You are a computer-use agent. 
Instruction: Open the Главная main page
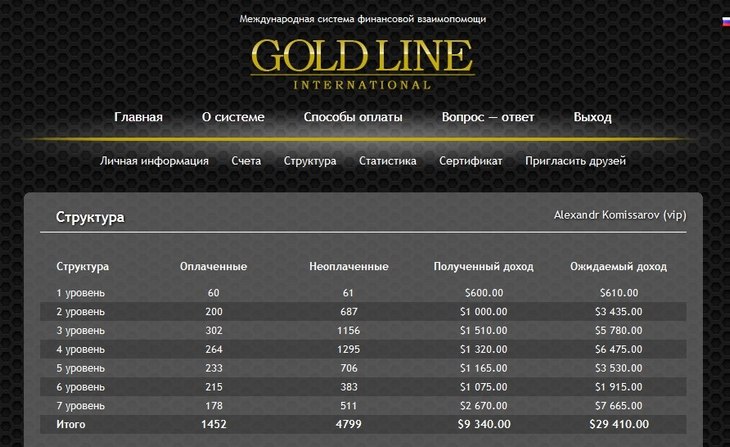(138, 117)
